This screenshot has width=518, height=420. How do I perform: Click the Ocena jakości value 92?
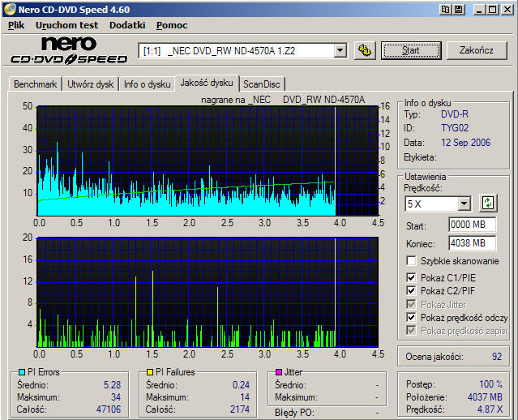point(497,357)
